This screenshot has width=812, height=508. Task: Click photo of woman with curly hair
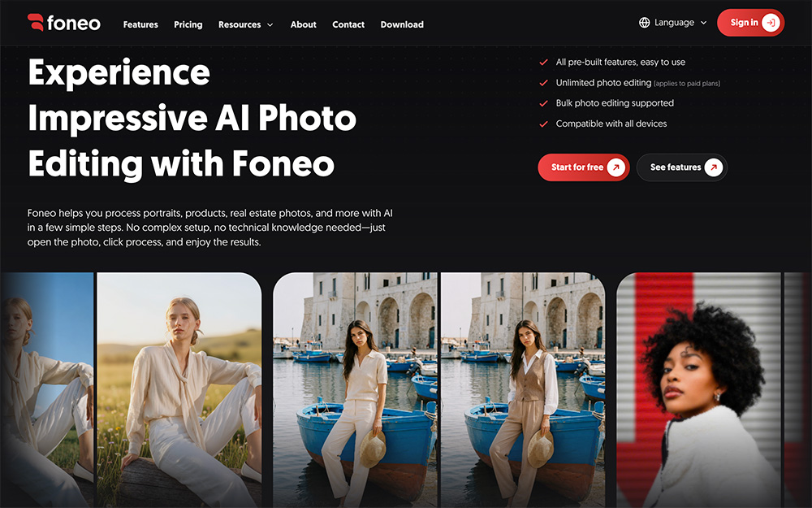(x=698, y=390)
